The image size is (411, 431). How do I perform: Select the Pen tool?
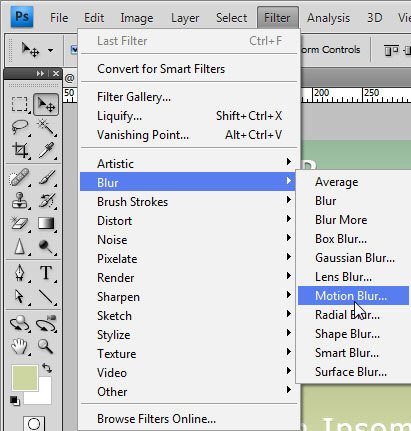[19, 273]
